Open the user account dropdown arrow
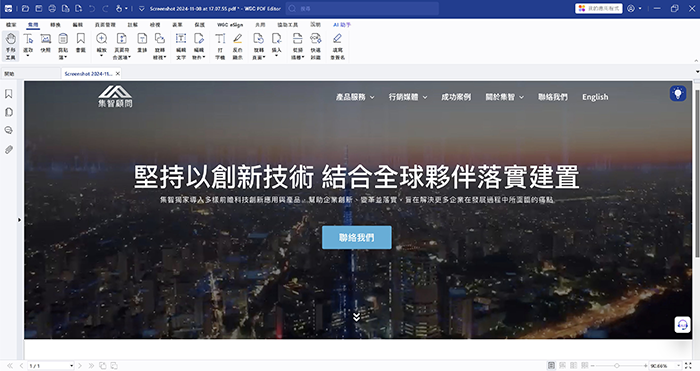This screenshot has height=371, width=700. pyautogui.click(x=640, y=8)
